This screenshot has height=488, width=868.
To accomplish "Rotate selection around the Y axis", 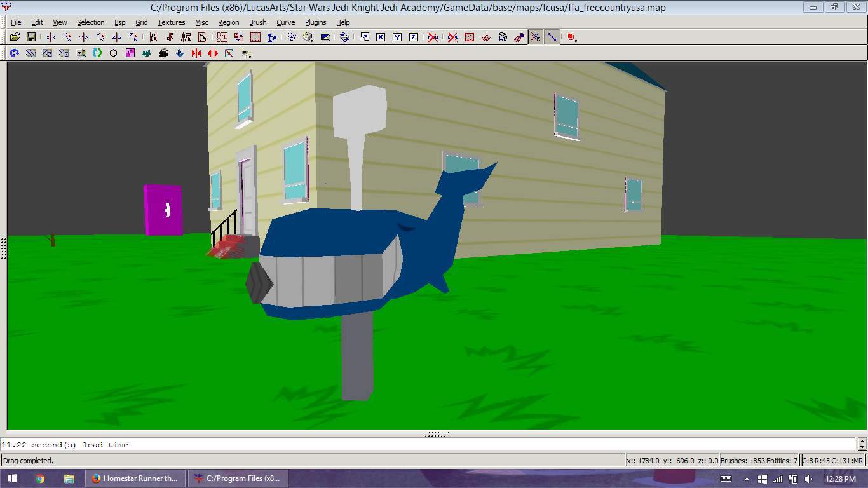I will (x=100, y=37).
